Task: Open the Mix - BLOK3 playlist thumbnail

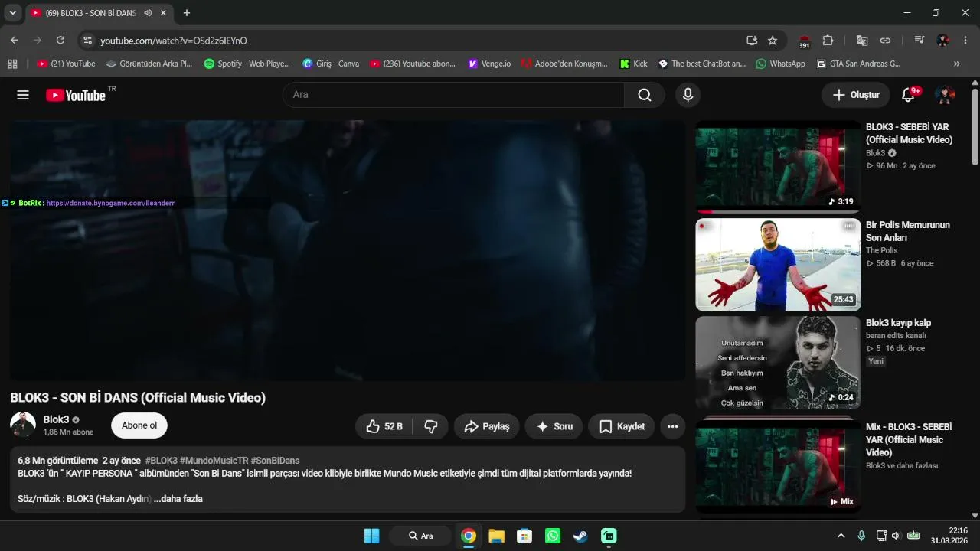Action: pos(778,467)
